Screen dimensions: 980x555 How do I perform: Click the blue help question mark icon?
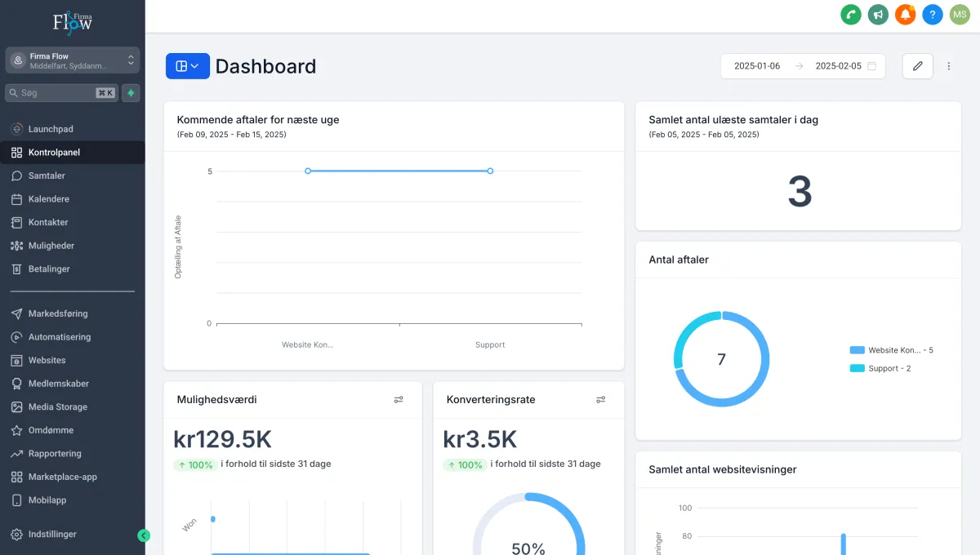(933, 15)
